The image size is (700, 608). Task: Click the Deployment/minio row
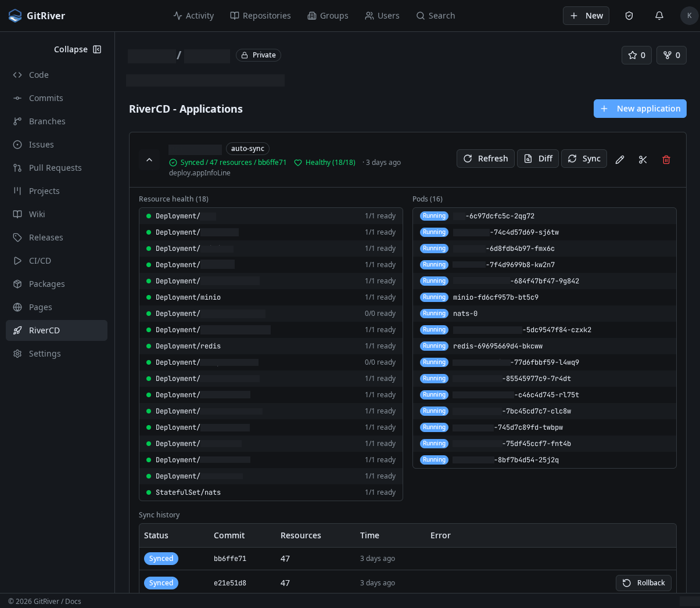pyautogui.click(x=271, y=297)
